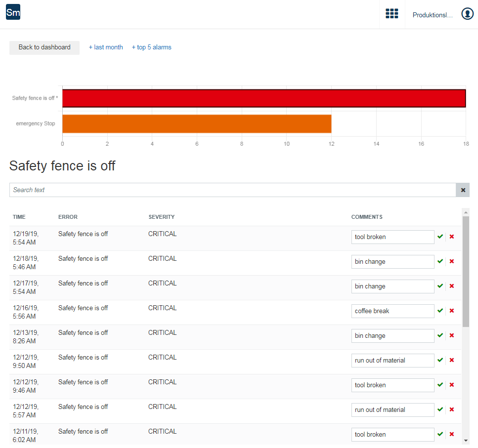Sort the table by the TIME column header
Viewport: 478px width, 448px height.
19,217
